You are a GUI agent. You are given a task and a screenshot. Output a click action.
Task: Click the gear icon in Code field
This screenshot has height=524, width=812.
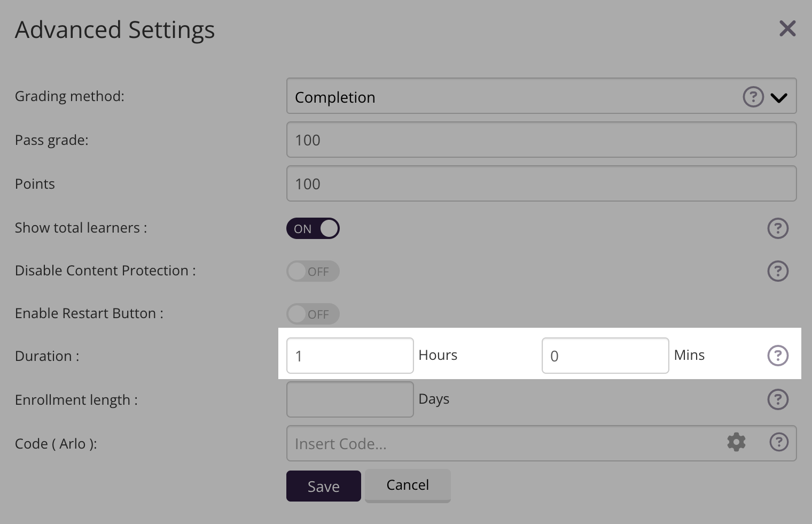point(736,442)
